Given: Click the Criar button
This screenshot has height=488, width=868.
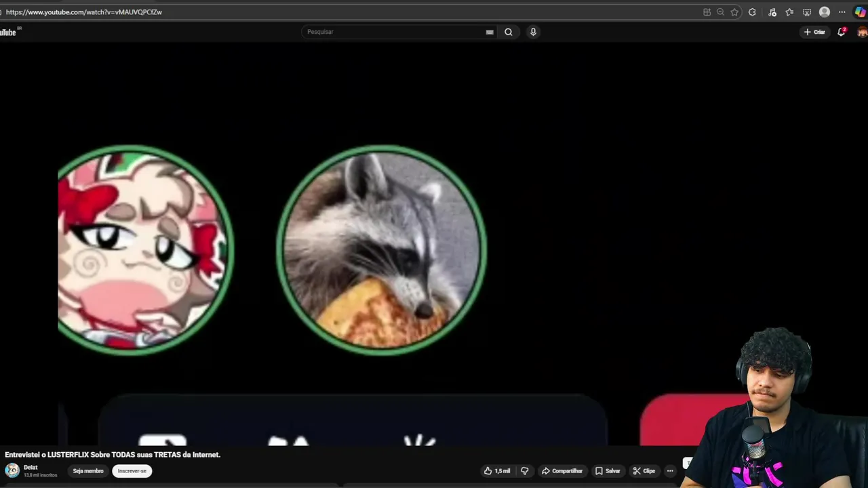Looking at the screenshot, I should (x=814, y=32).
